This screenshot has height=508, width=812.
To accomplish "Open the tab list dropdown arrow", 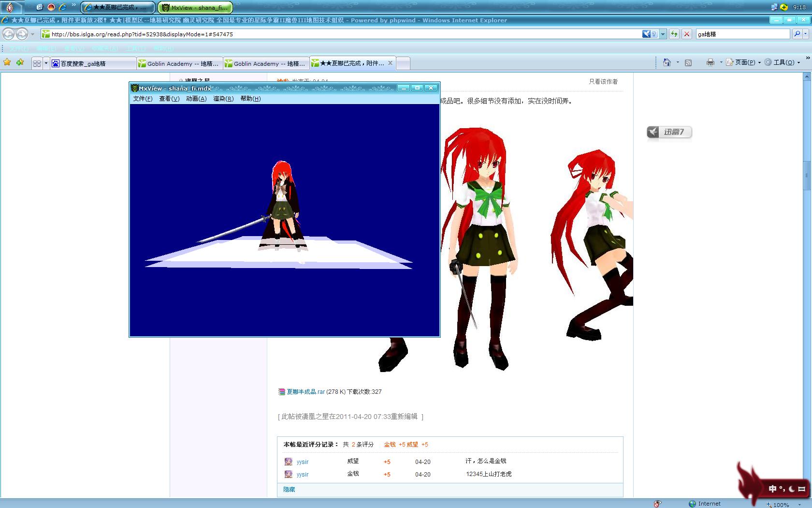I will (x=46, y=63).
